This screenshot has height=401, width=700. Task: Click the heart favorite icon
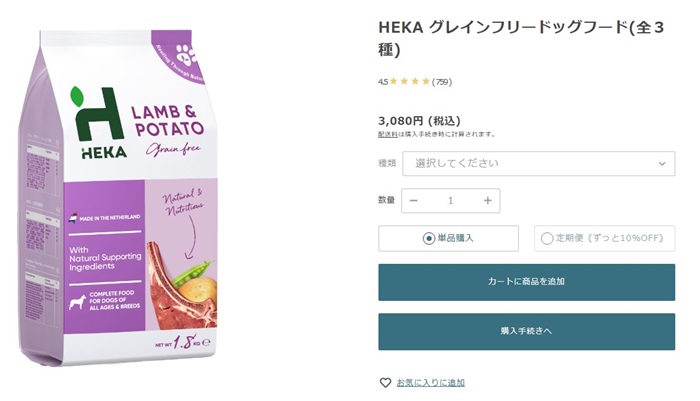click(x=385, y=382)
